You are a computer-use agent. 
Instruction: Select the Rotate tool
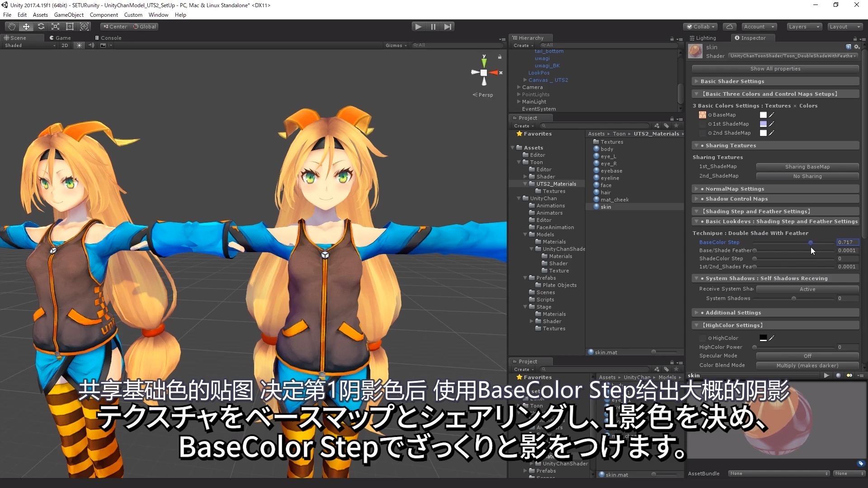pyautogui.click(x=41, y=27)
